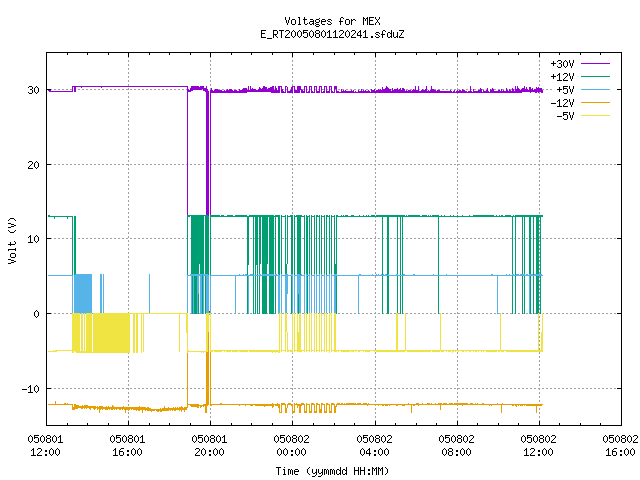Image resolution: width=640 pixels, height=480 pixels.
Task: Click the purple +30V legend line sample
Action: tap(596, 64)
